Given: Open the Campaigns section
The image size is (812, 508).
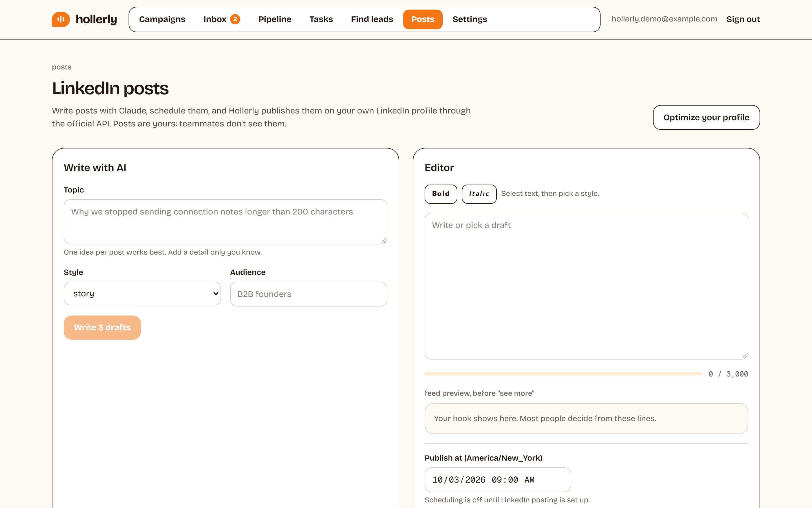Looking at the screenshot, I should point(162,19).
